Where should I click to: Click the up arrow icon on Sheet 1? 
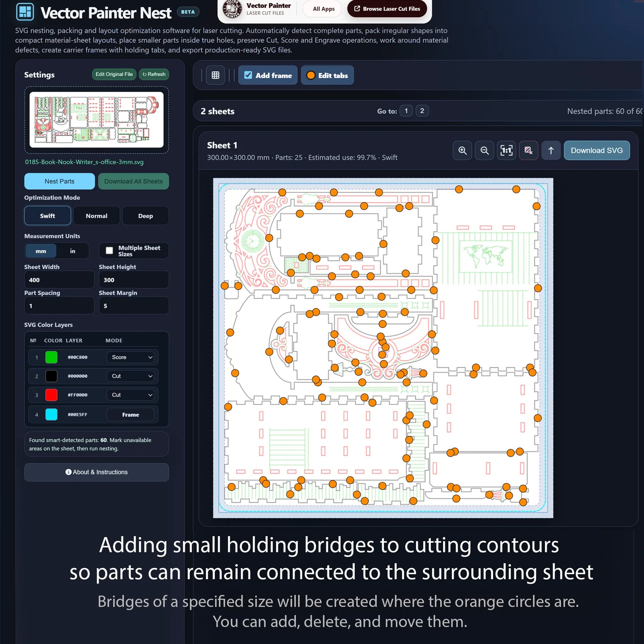pyautogui.click(x=551, y=151)
